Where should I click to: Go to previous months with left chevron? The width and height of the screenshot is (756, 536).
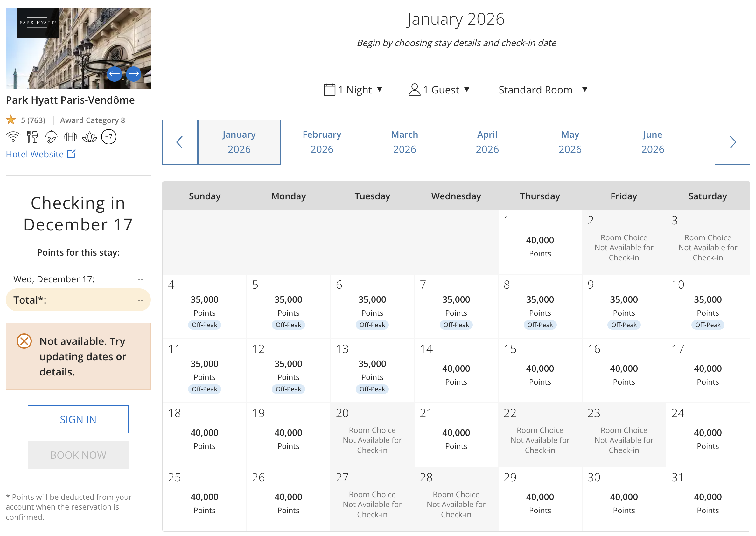(x=180, y=142)
